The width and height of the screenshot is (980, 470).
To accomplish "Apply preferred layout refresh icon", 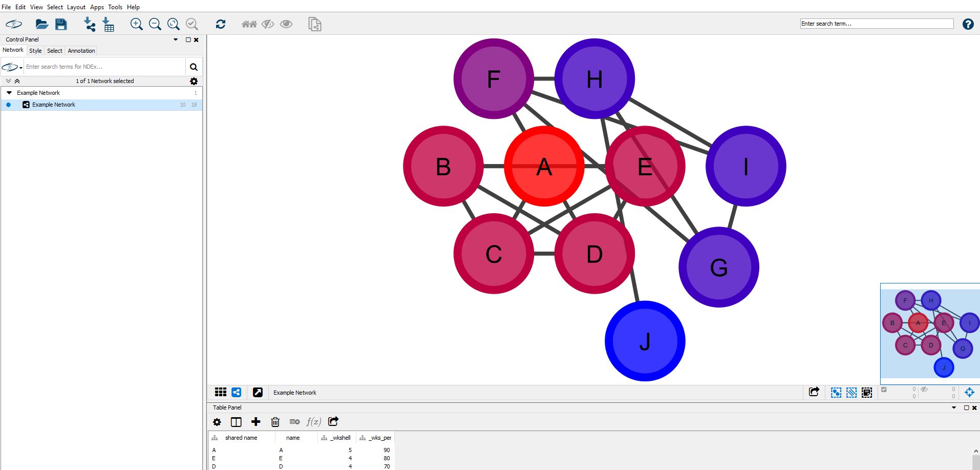I will 221,24.
